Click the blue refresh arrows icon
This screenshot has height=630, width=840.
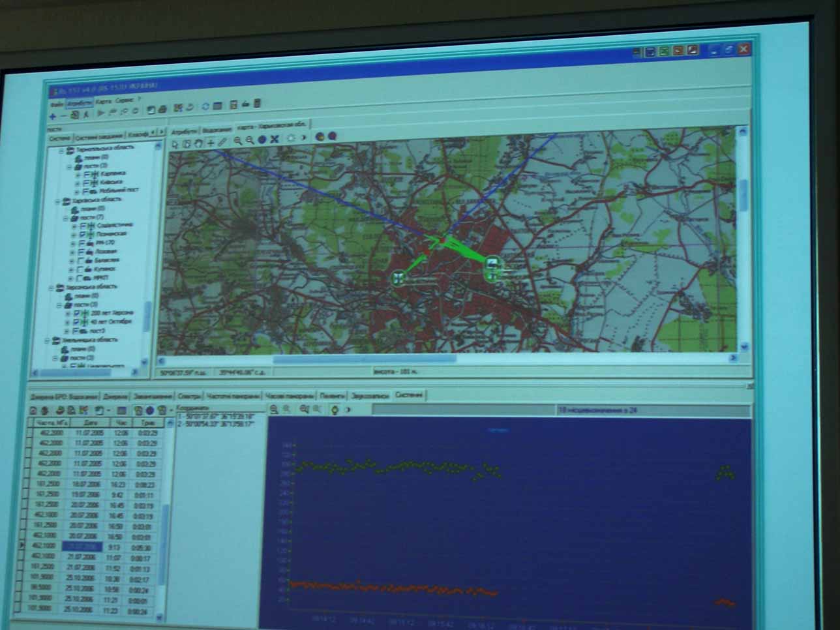click(x=205, y=106)
